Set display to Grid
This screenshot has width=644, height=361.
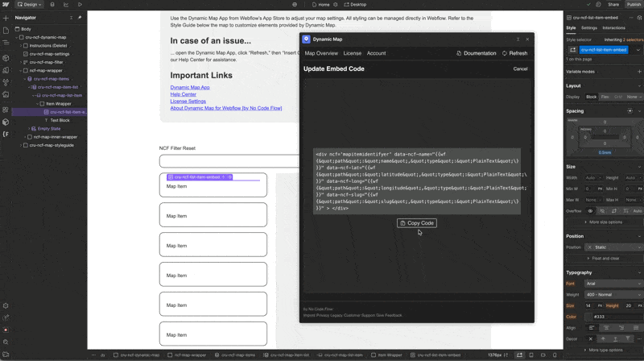pyautogui.click(x=617, y=97)
